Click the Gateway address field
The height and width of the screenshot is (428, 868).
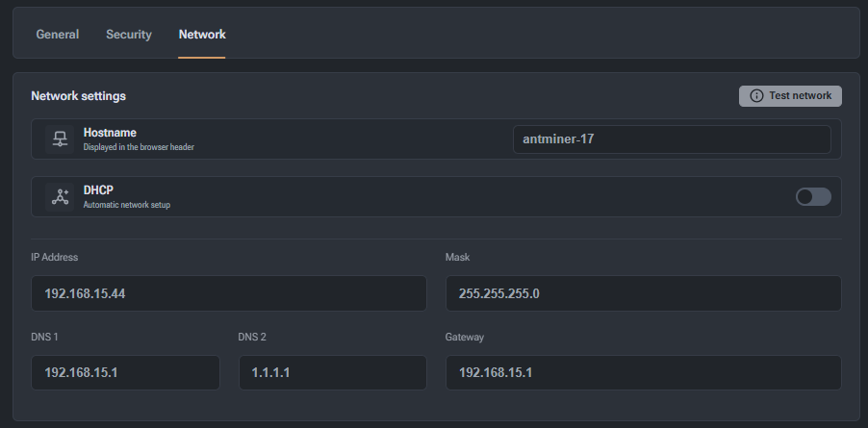point(643,372)
